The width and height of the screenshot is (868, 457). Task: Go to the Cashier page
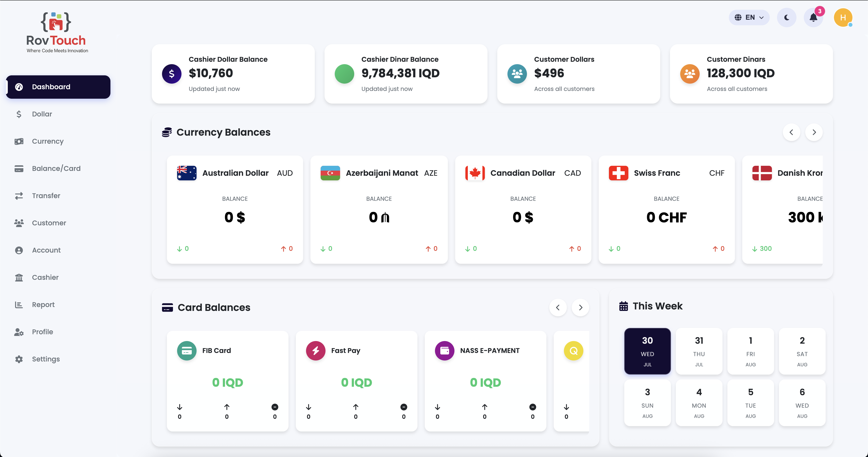(x=58, y=278)
